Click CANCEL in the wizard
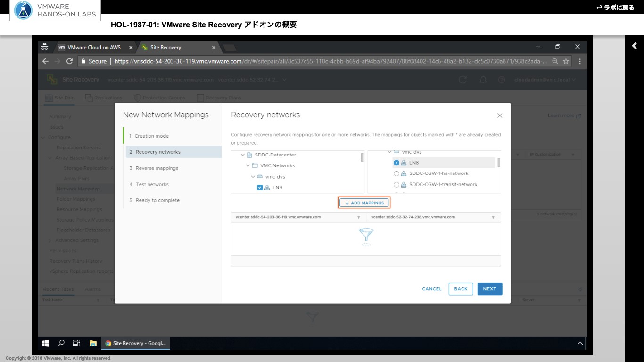Image resolution: width=644 pixels, height=362 pixels. (432, 289)
